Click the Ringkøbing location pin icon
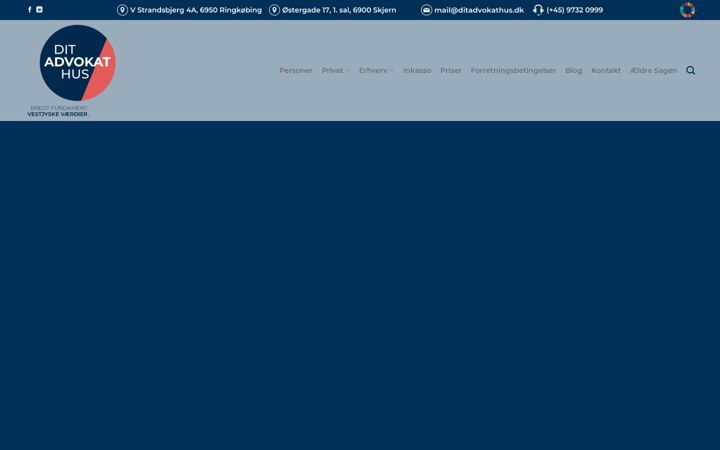Image resolution: width=720 pixels, height=450 pixels. [122, 10]
